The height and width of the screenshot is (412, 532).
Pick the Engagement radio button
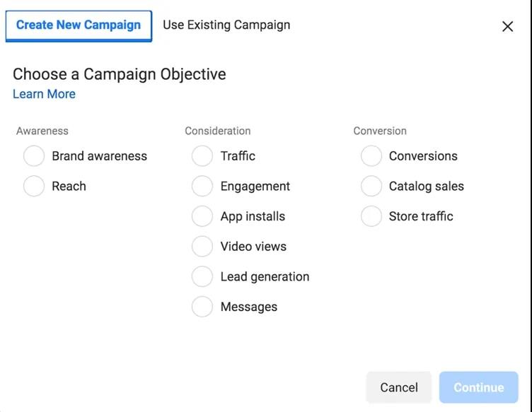point(202,187)
